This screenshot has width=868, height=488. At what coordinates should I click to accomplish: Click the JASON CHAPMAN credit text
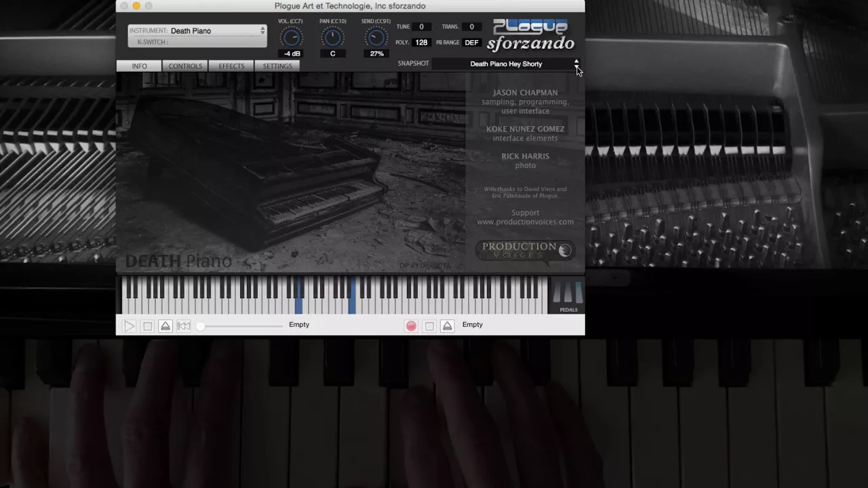point(526,93)
